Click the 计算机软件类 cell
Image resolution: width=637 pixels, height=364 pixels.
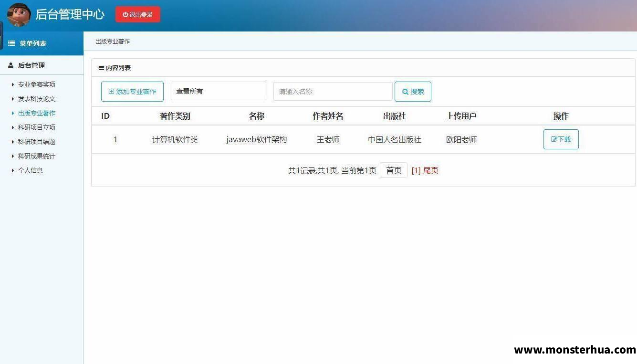point(175,140)
